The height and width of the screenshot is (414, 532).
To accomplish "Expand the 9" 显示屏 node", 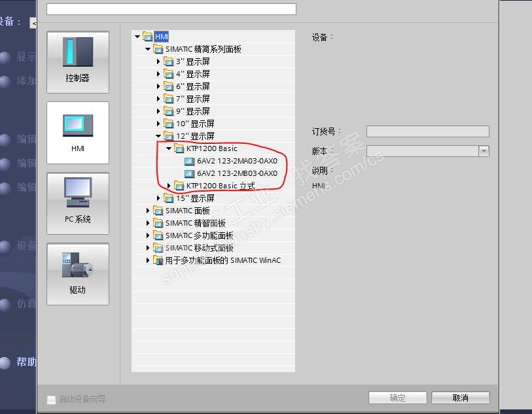I will [158, 111].
